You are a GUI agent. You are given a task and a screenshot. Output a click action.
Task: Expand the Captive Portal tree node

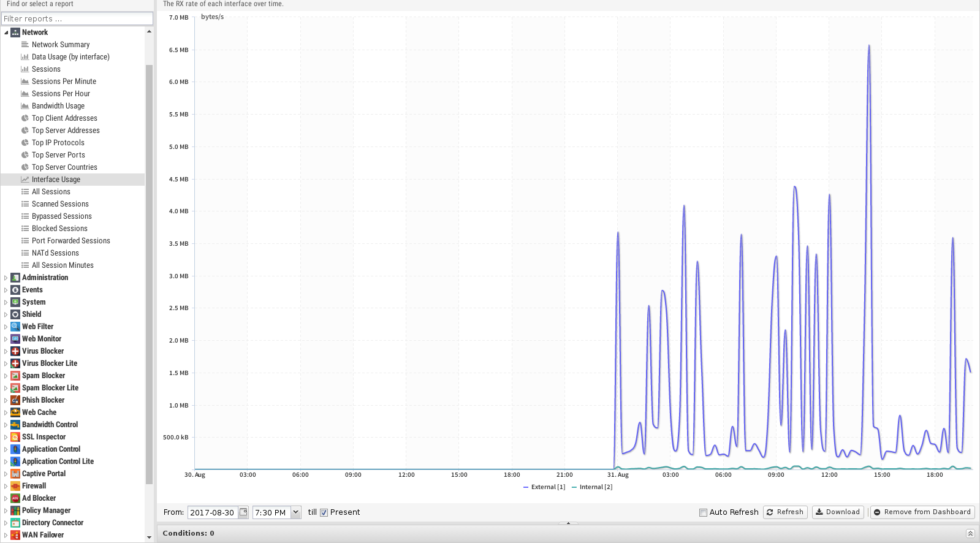tap(6, 474)
